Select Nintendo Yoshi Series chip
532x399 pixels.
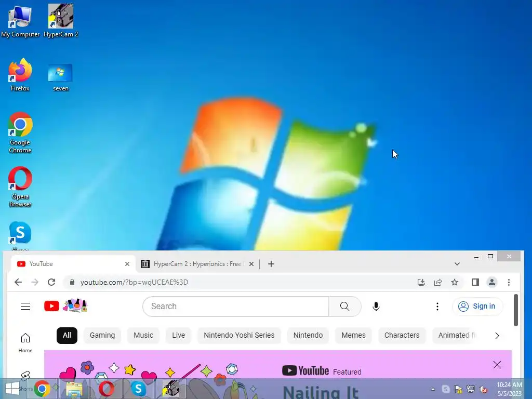coord(239,335)
